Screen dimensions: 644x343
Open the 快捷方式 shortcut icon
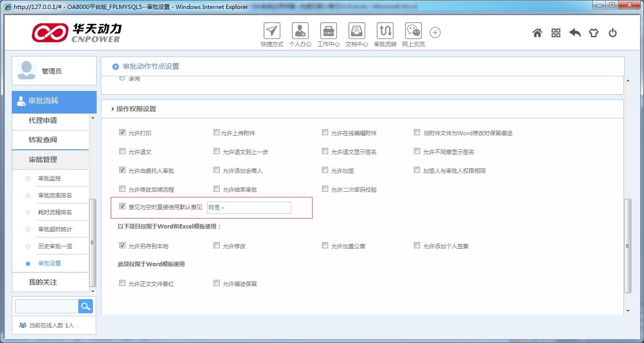[272, 31]
